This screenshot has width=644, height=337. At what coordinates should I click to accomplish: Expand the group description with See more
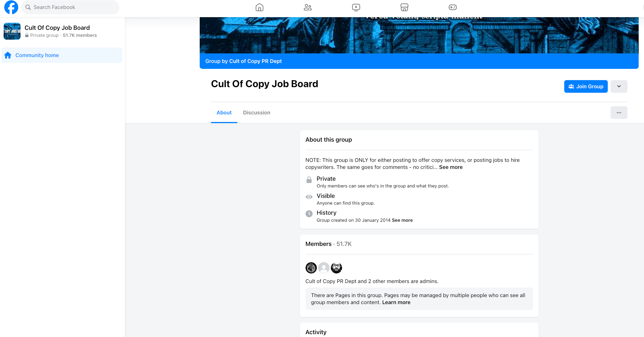click(450, 167)
